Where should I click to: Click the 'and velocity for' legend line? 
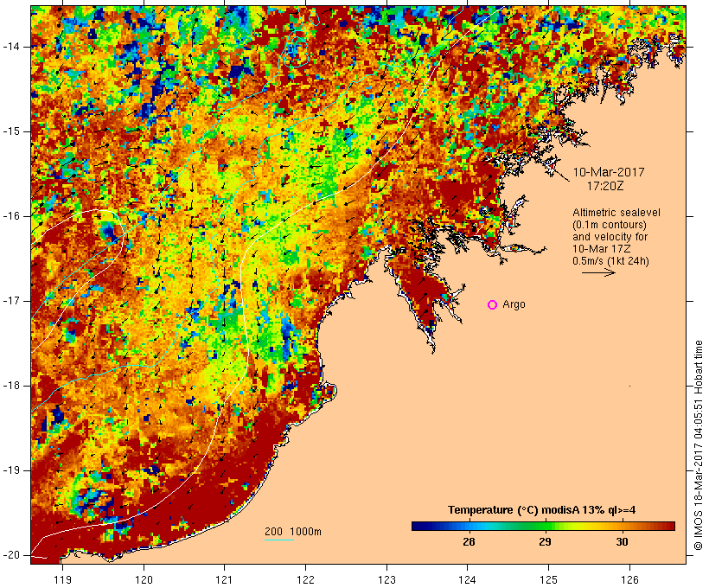[x=610, y=237]
